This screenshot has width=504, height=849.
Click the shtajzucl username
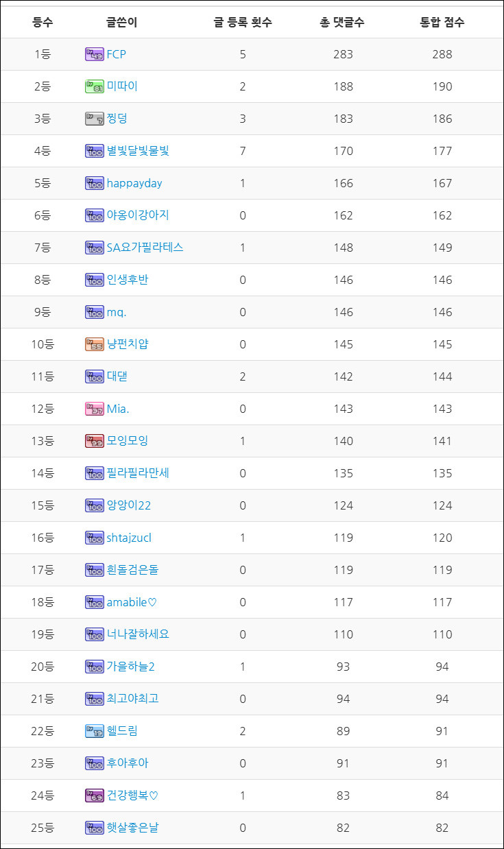(129, 538)
